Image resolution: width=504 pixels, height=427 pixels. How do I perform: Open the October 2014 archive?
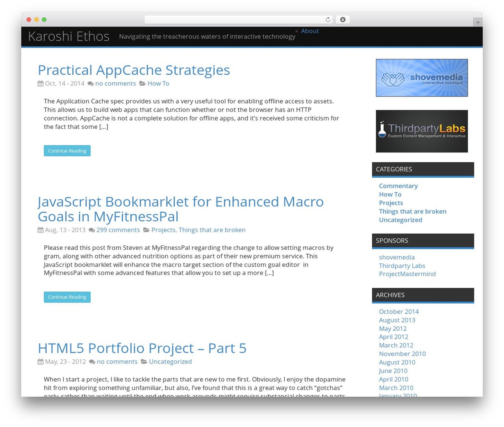coord(398,311)
